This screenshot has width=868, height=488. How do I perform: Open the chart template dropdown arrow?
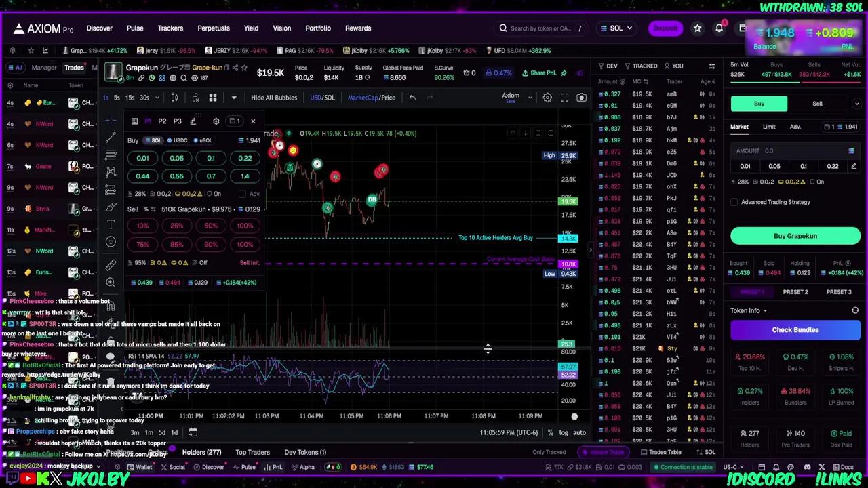coord(234,98)
